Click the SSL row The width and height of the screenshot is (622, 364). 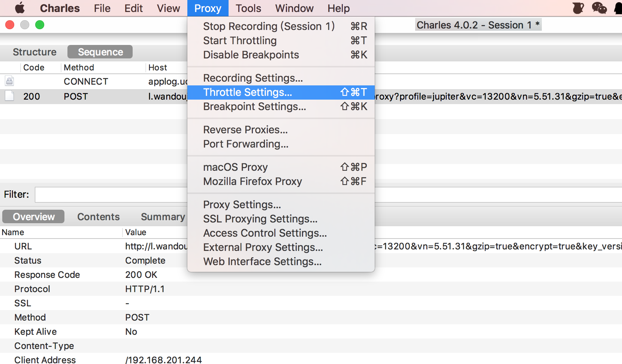(x=311, y=303)
